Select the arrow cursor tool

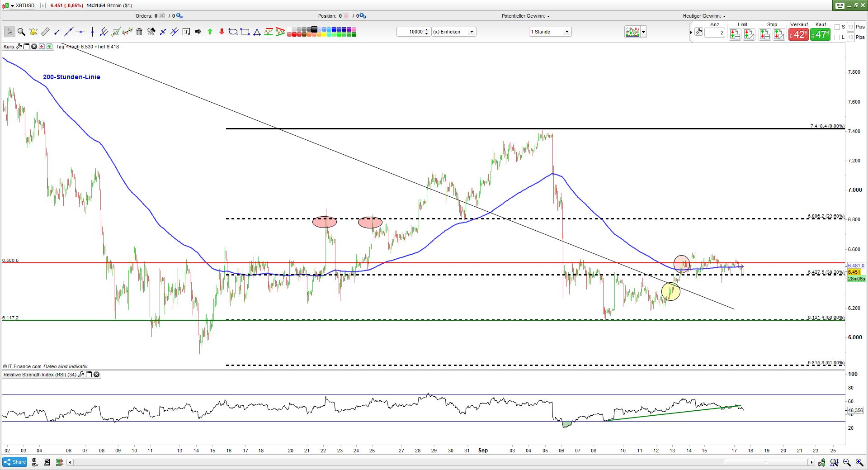click(x=9, y=32)
